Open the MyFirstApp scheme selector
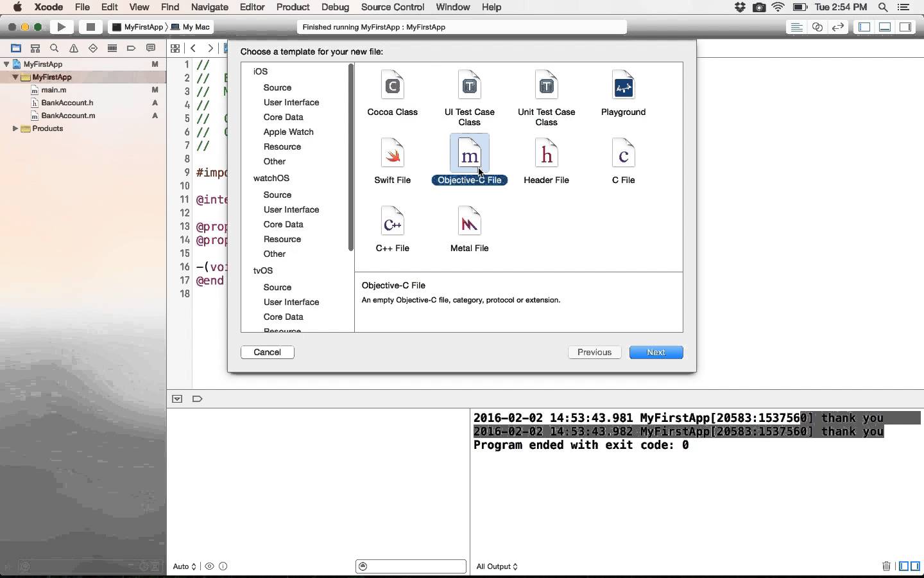Image resolution: width=924 pixels, height=578 pixels. pos(137,27)
